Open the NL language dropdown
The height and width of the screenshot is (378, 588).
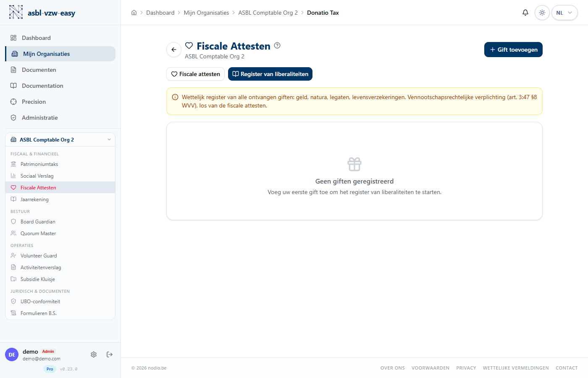(564, 13)
